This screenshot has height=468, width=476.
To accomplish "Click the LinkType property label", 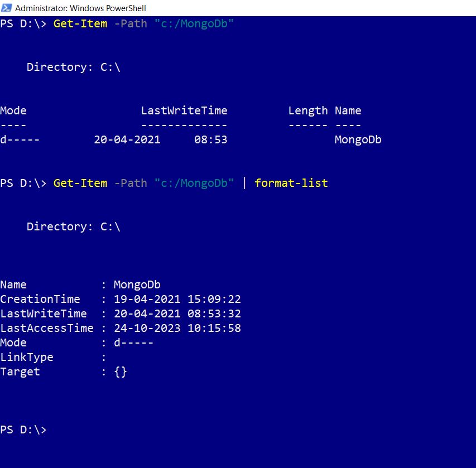I will coord(27,357).
